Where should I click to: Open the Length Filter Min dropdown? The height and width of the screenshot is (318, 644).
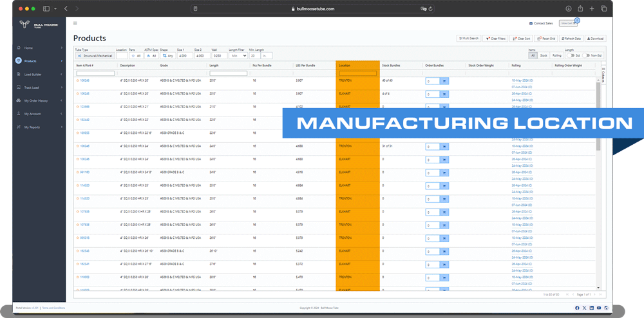click(x=238, y=55)
